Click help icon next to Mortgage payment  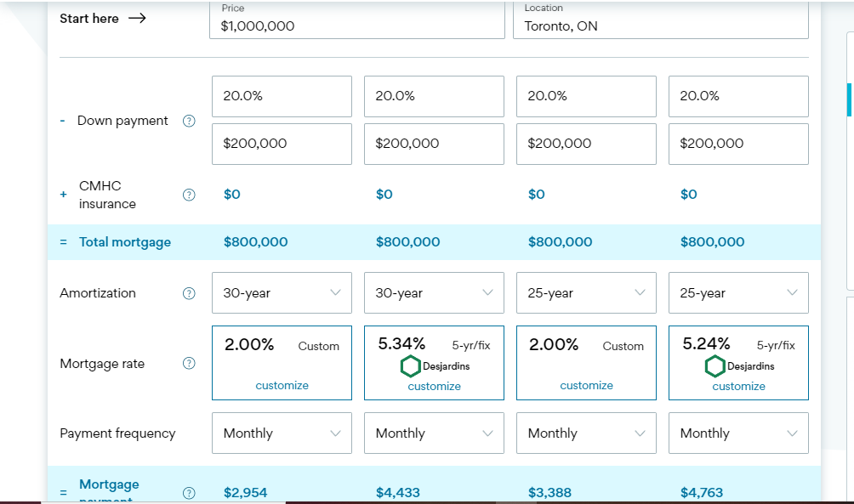point(189,492)
